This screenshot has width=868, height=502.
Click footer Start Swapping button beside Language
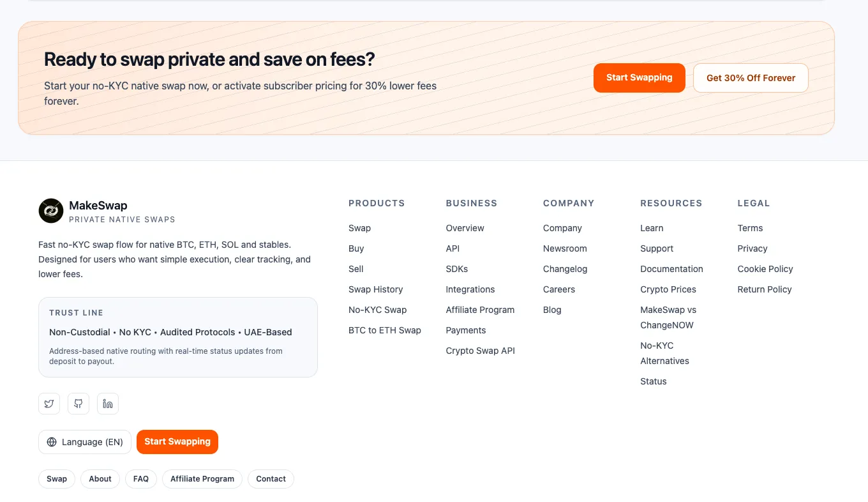point(177,442)
